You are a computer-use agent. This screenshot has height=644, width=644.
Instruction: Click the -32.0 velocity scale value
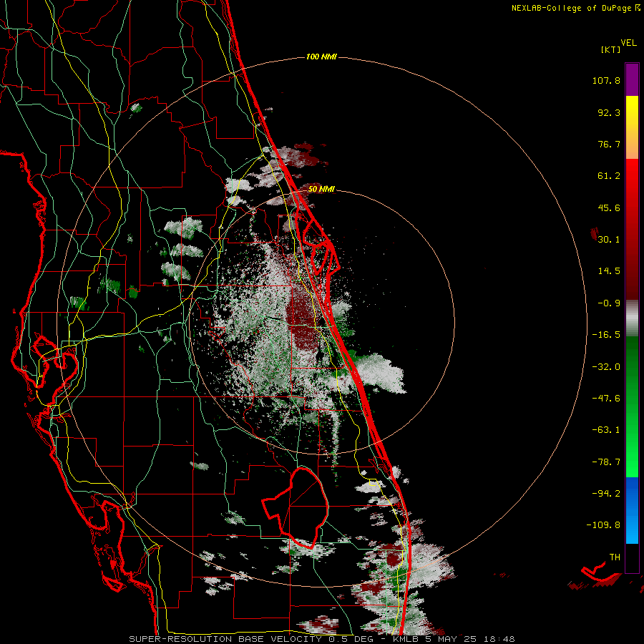pyautogui.click(x=606, y=367)
